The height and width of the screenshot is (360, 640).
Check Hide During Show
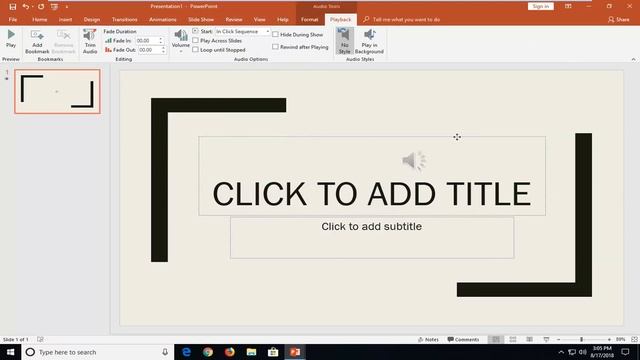(x=276, y=35)
